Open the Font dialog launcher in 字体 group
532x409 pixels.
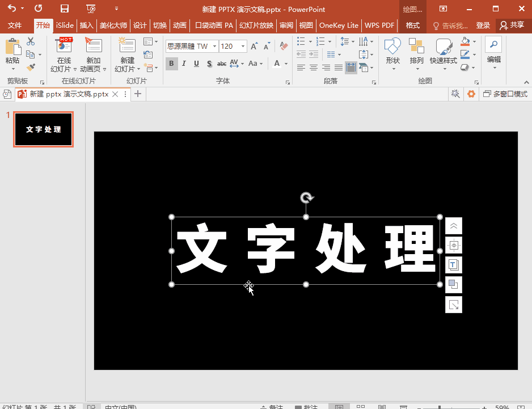click(x=288, y=82)
